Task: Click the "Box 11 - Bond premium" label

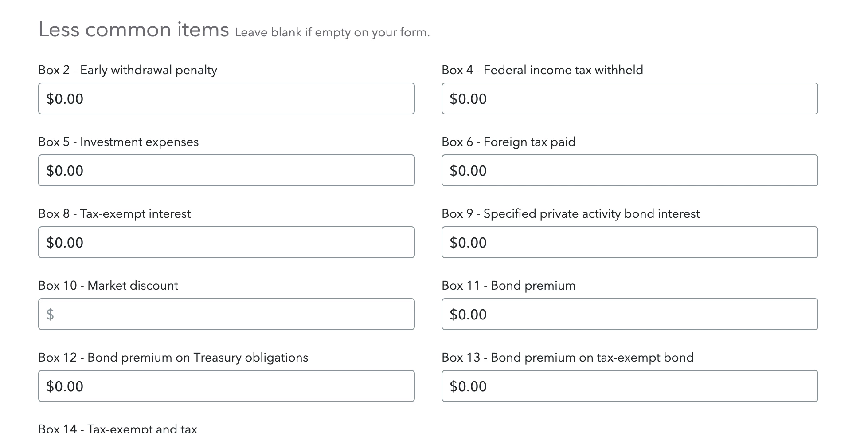Action: click(x=508, y=286)
